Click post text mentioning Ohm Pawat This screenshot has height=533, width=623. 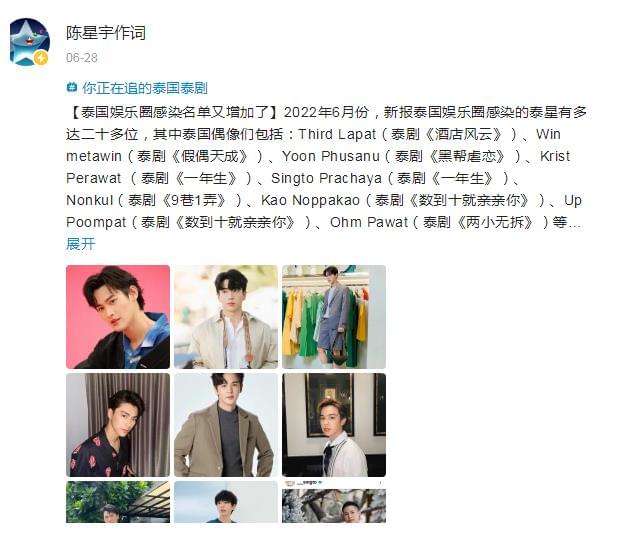[x=369, y=222]
